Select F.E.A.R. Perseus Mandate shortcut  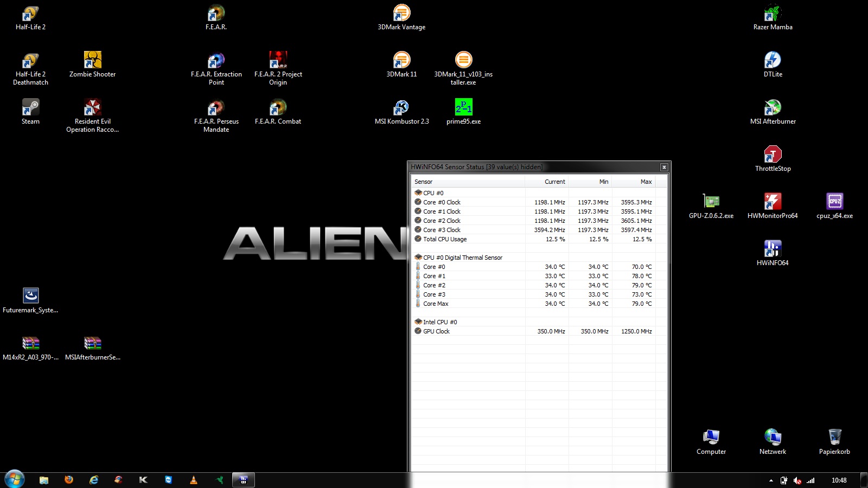pos(216,116)
